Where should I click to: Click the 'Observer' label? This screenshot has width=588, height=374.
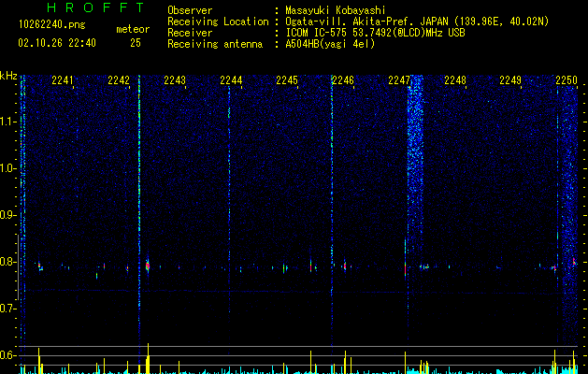[x=190, y=10]
